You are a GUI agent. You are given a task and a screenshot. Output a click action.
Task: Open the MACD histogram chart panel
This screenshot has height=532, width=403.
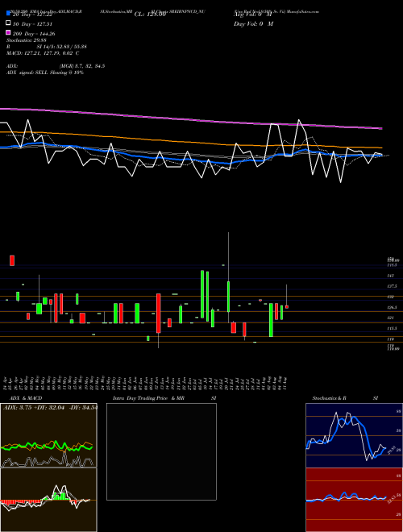coord(48,500)
